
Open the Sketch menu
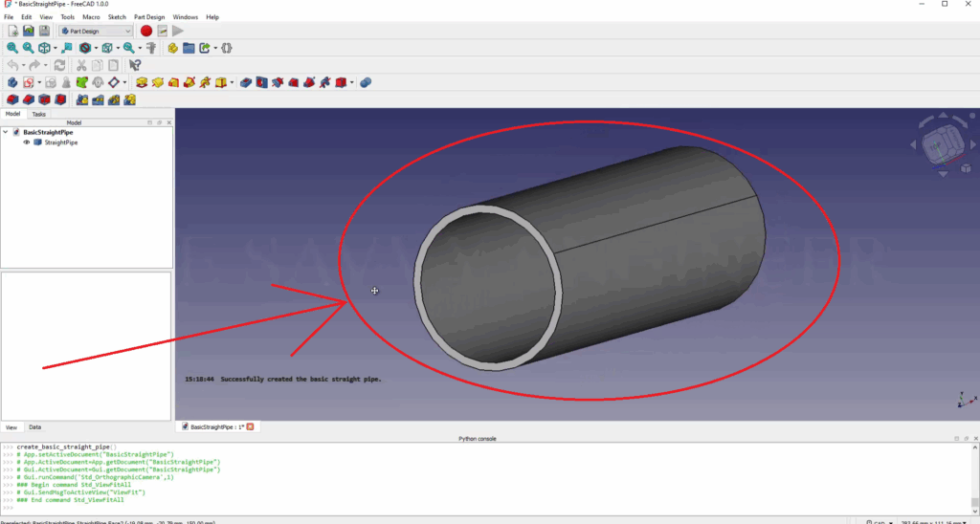[117, 17]
